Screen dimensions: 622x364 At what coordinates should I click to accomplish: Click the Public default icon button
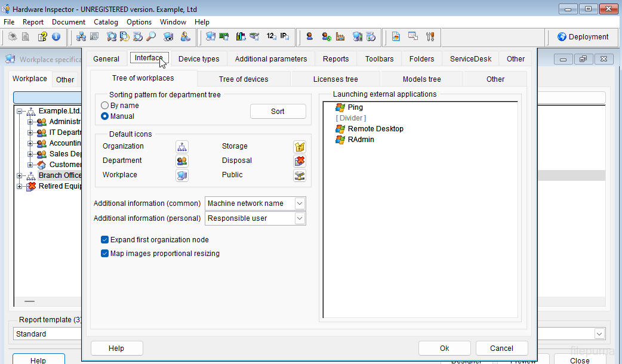click(300, 175)
